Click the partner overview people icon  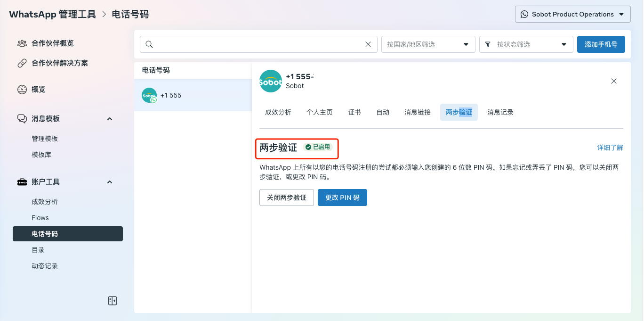tap(22, 43)
